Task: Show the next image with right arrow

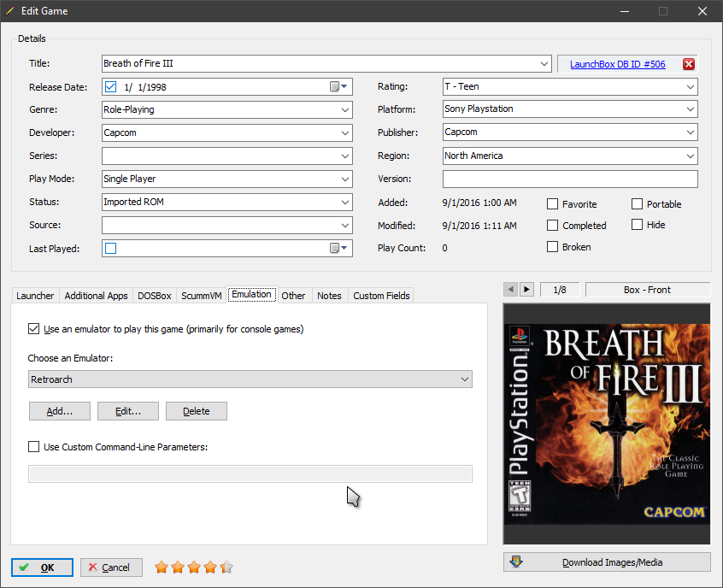Action: click(x=526, y=290)
